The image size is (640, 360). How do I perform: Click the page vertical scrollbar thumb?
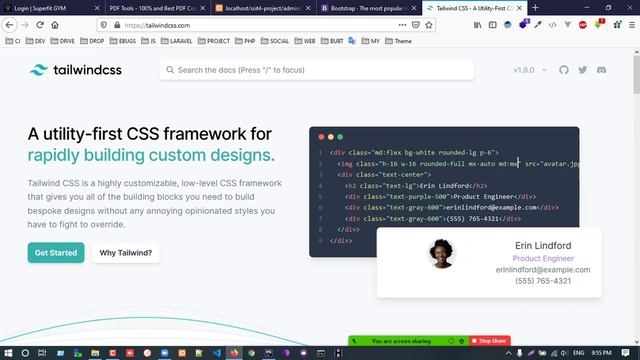point(636,75)
